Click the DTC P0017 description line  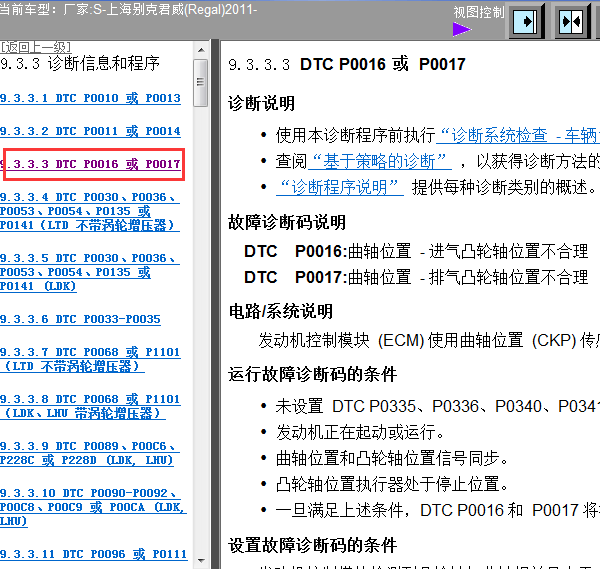coord(416,277)
